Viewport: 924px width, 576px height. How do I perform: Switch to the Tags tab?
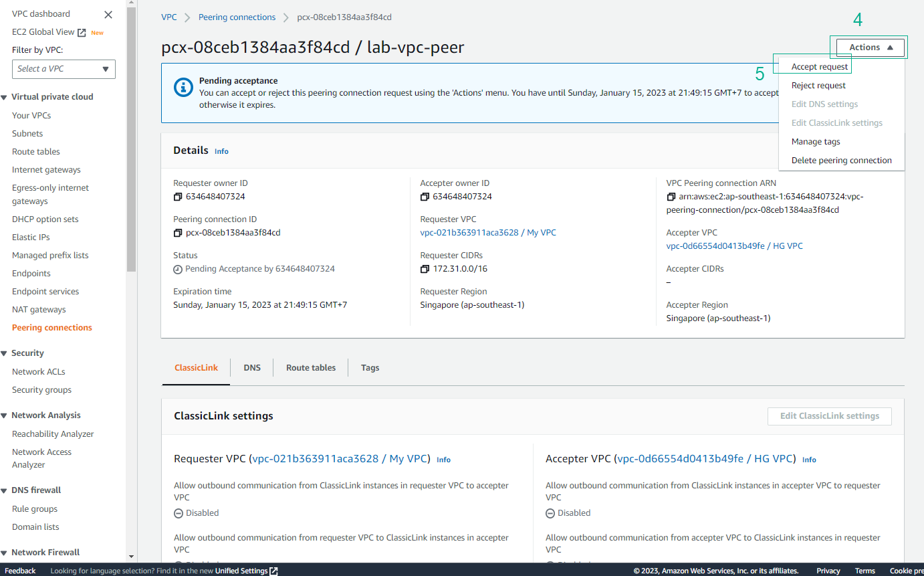[370, 368]
